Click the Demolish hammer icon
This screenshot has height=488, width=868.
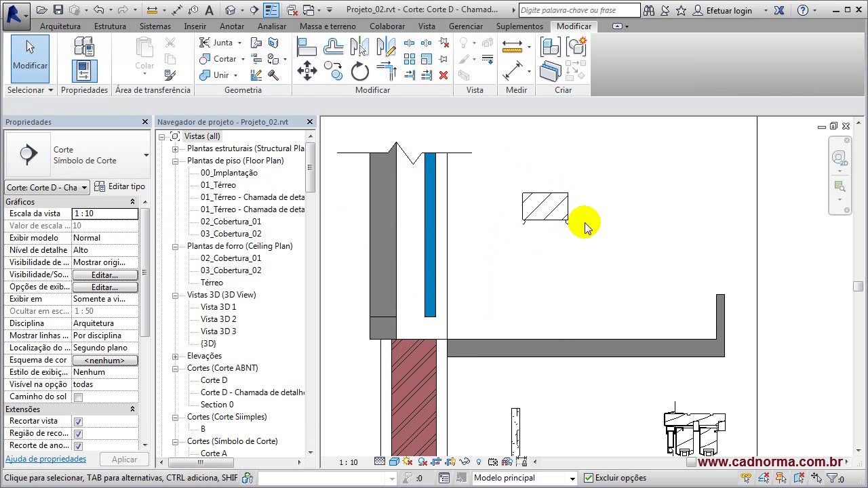pos(273,75)
